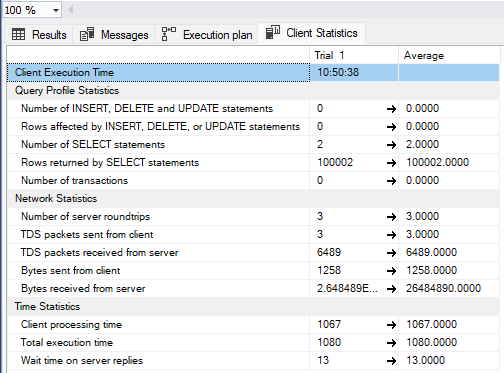Select Rows returned by SELECT statements row

[253, 162]
